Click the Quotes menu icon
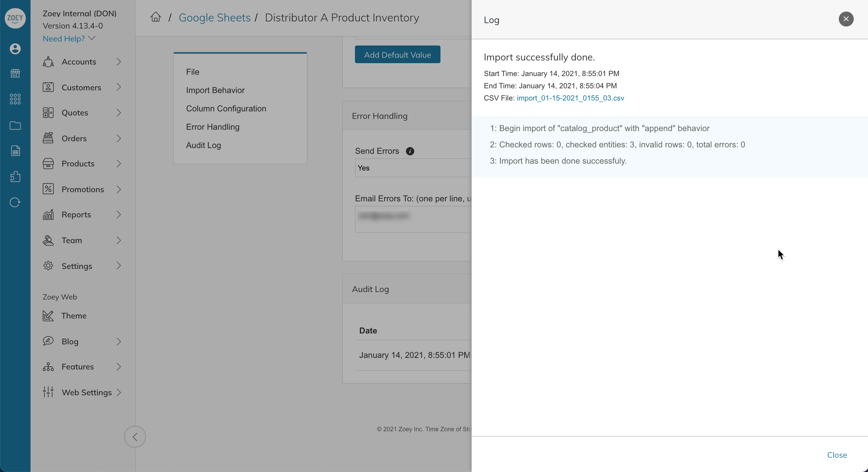The width and height of the screenshot is (868, 472). pyautogui.click(x=48, y=113)
